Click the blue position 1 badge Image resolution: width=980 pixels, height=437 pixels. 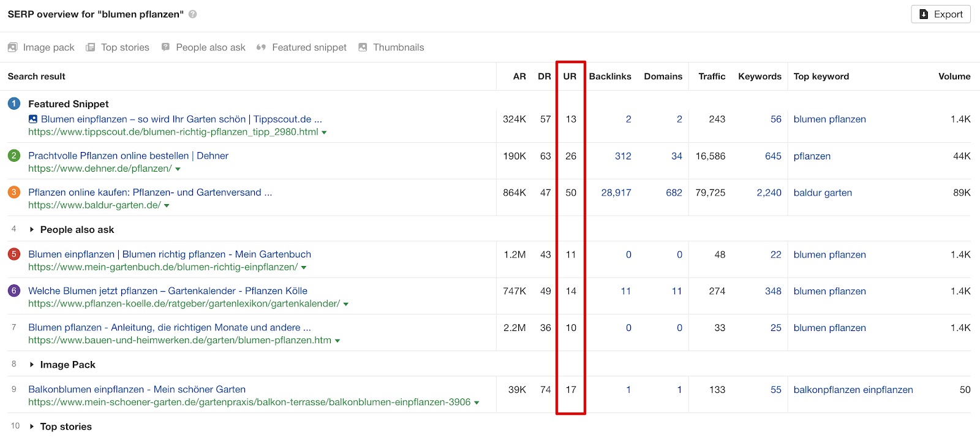point(14,104)
